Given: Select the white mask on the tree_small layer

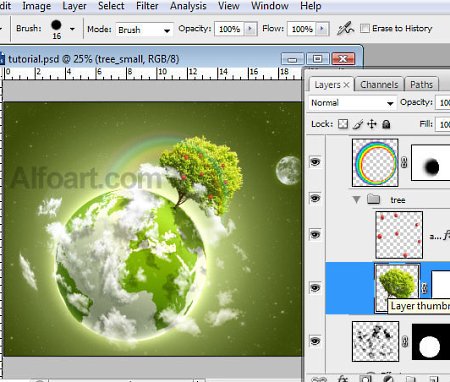Looking at the screenshot, I should (x=441, y=284).
